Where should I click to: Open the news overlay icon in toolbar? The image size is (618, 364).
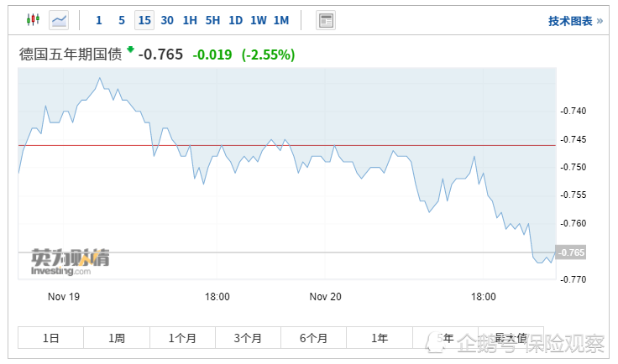coord(326,20)
